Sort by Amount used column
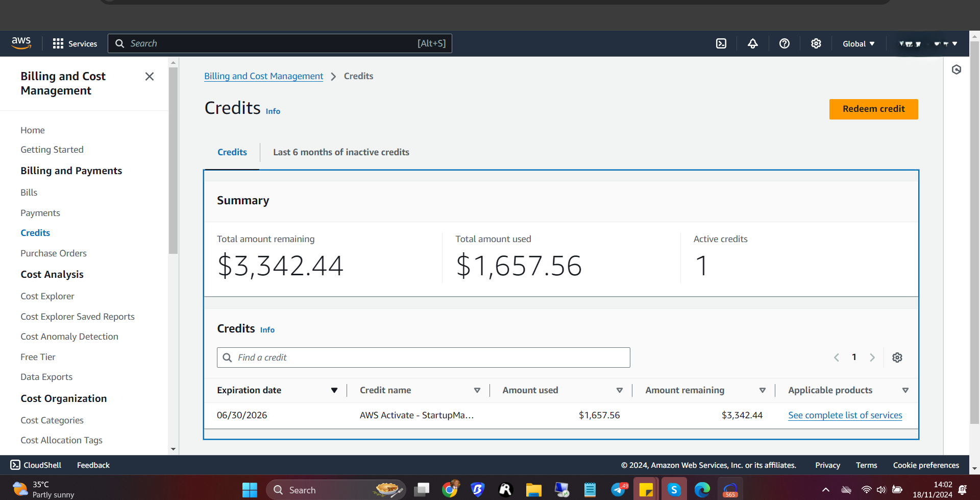 pyautogui.click(x=620, y=390)
